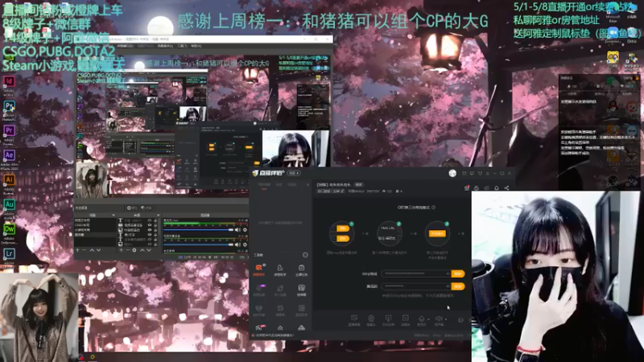Select the first scene in OBS Scenes list

(x=95, y=220)
